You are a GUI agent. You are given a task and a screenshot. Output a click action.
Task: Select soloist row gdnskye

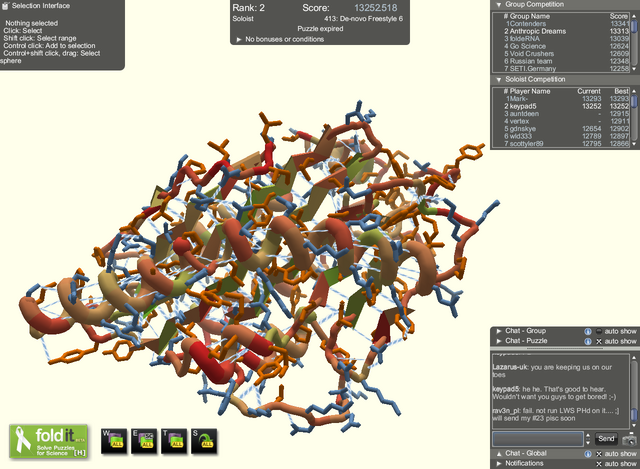point(562,129)
